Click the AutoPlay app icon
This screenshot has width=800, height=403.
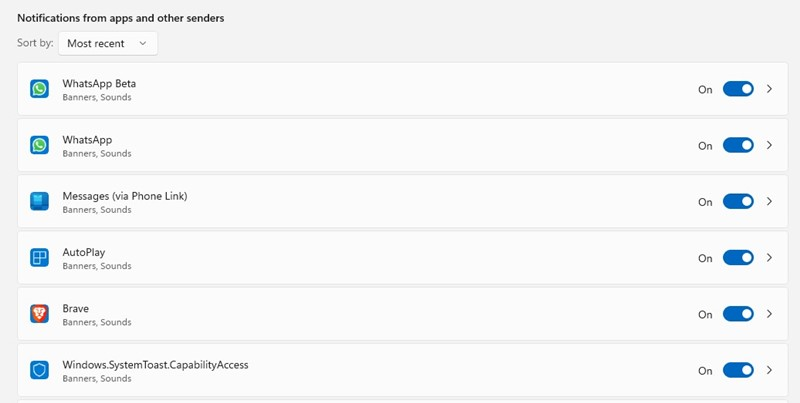(x=39, y=258)
